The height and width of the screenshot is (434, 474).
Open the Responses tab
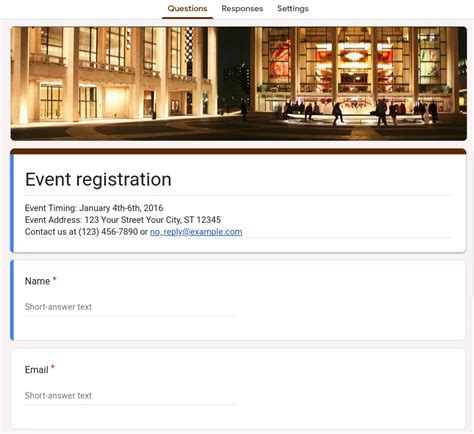(x=242, y=9)
